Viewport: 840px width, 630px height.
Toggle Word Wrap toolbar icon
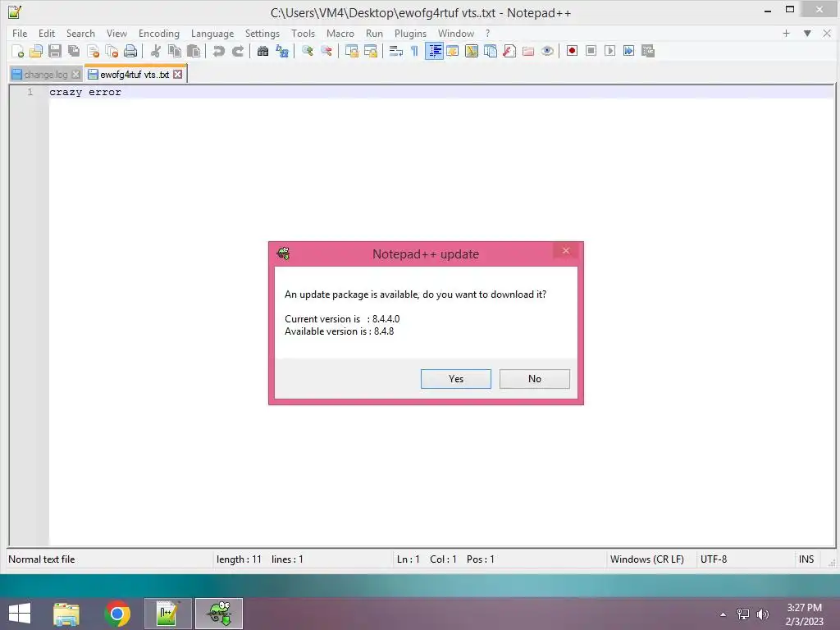[x=396, y=51]
